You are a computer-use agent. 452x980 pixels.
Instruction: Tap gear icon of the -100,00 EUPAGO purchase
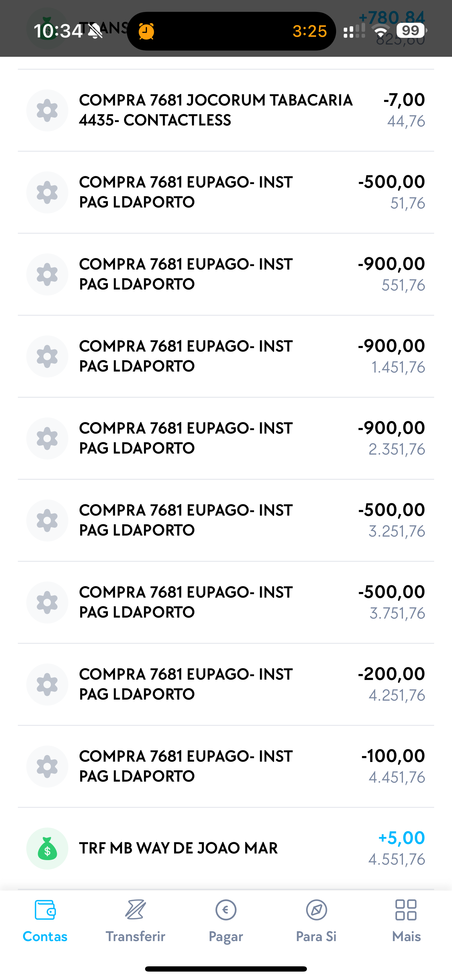tap(47, 767)
